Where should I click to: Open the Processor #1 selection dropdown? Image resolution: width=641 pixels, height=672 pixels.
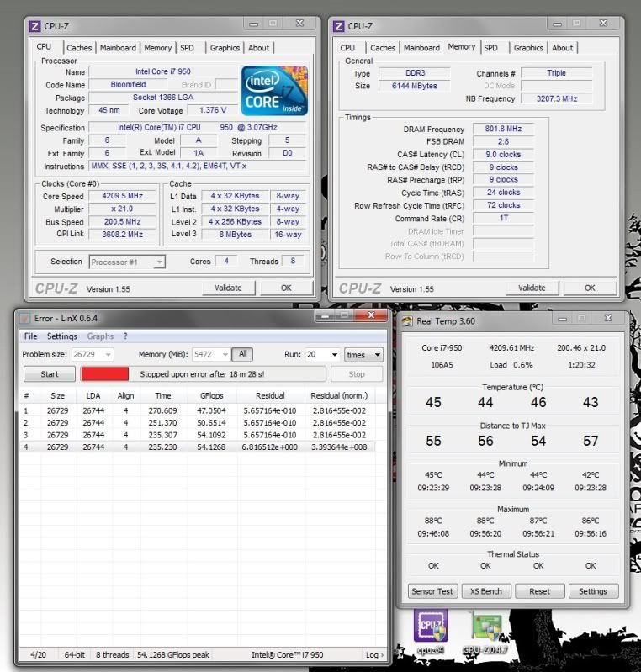[x=159, y=262]
